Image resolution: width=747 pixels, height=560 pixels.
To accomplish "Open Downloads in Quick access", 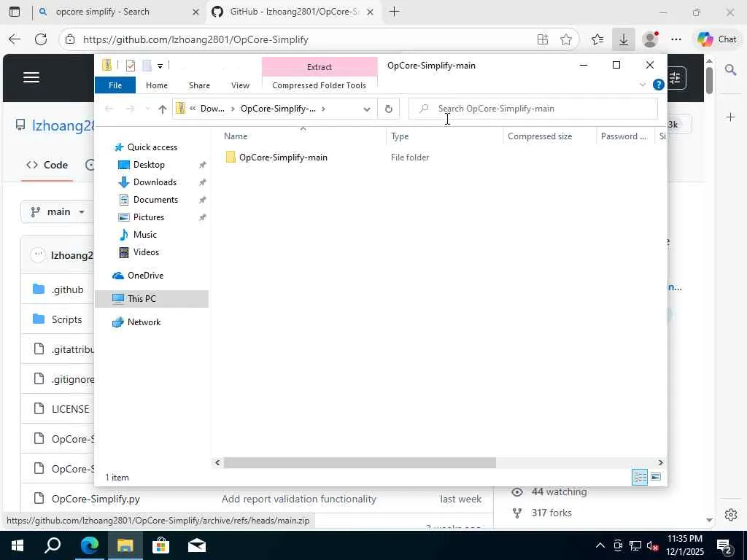I will coord(155,182).
